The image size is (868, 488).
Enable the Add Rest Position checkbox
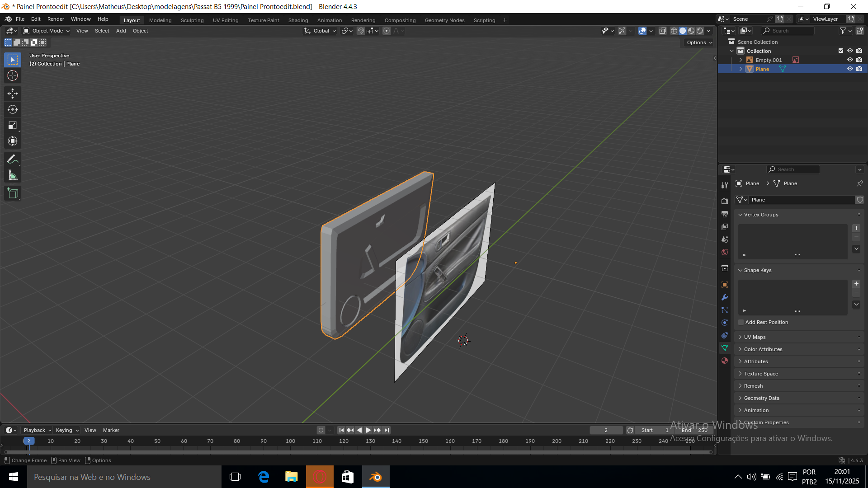(x=741, y=322)
